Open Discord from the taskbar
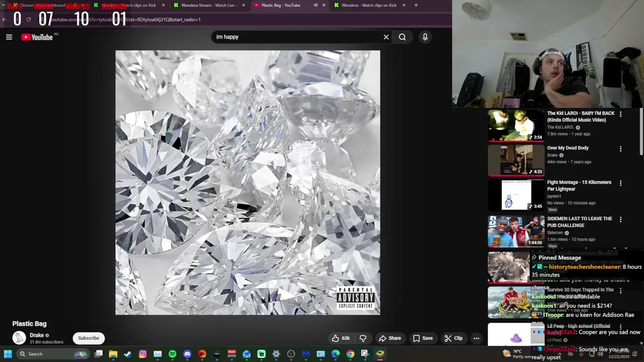Viewport: 644px width, 362px height. [187, 354]
